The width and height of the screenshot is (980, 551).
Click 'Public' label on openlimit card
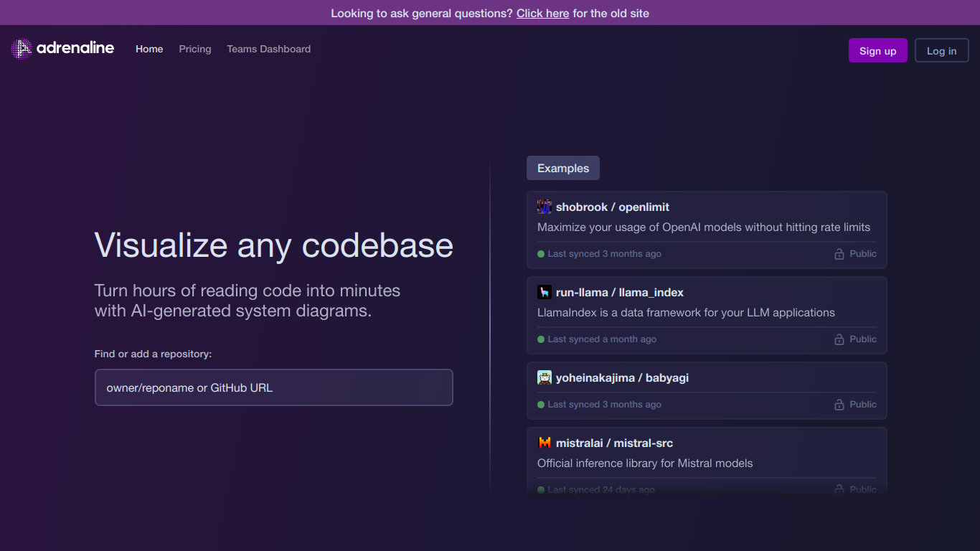coord(863,254)
